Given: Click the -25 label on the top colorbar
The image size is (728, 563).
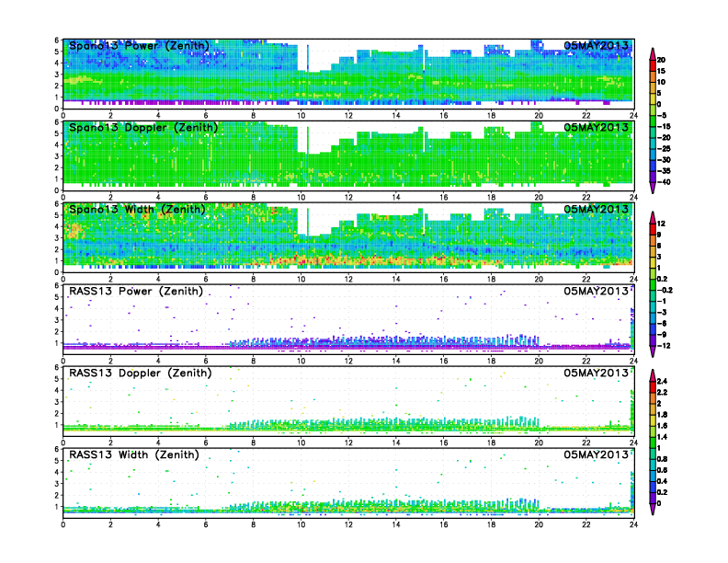Looking at the screenshot, I should [x=664, y=149].
